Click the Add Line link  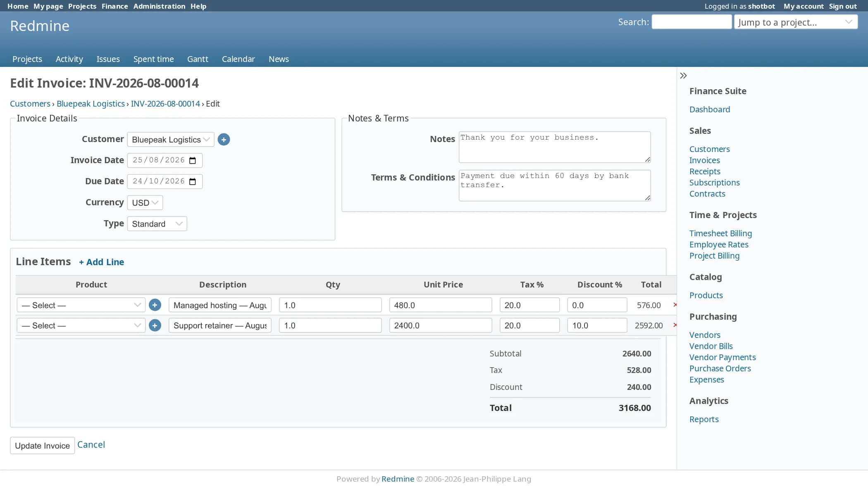pyautogui.click(x=102, y=262)
